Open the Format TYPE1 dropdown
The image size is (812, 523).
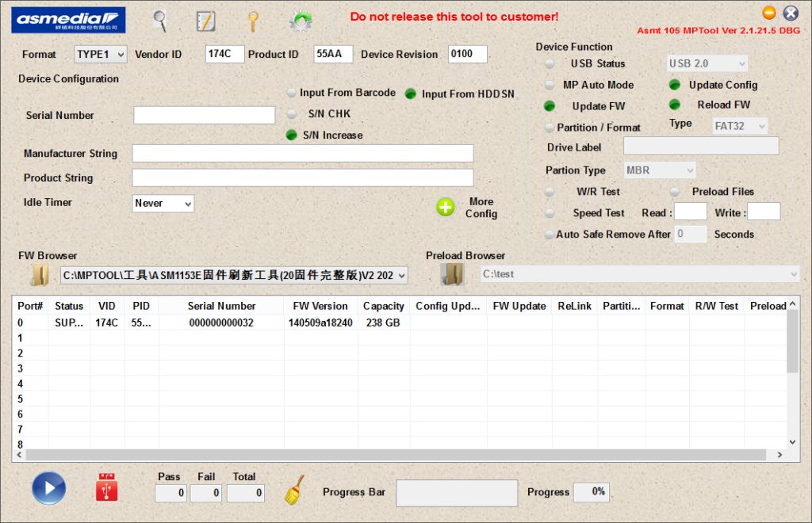click(100, 55)
